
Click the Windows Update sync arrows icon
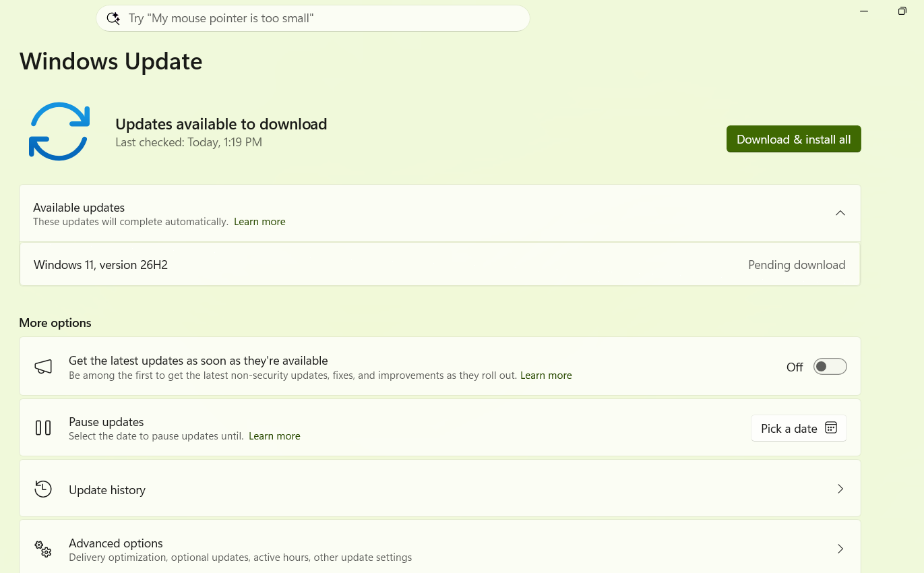(x=59, y=131)
